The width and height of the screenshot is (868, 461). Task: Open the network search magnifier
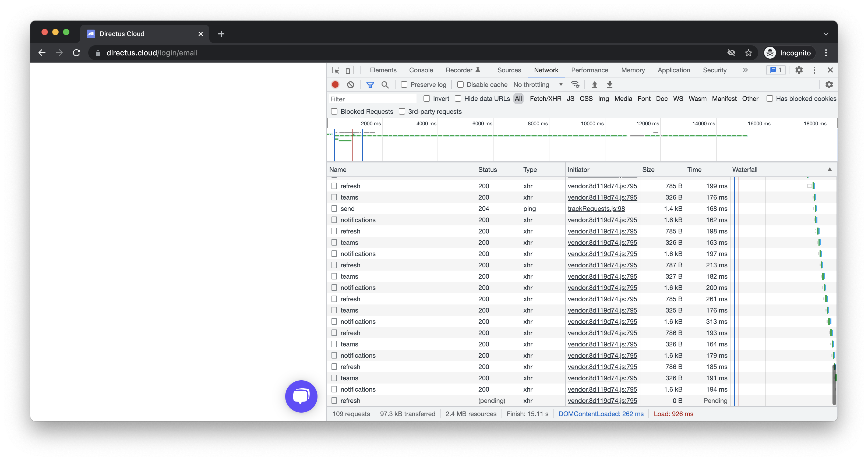pyautogui.click(x=385, y=85)
